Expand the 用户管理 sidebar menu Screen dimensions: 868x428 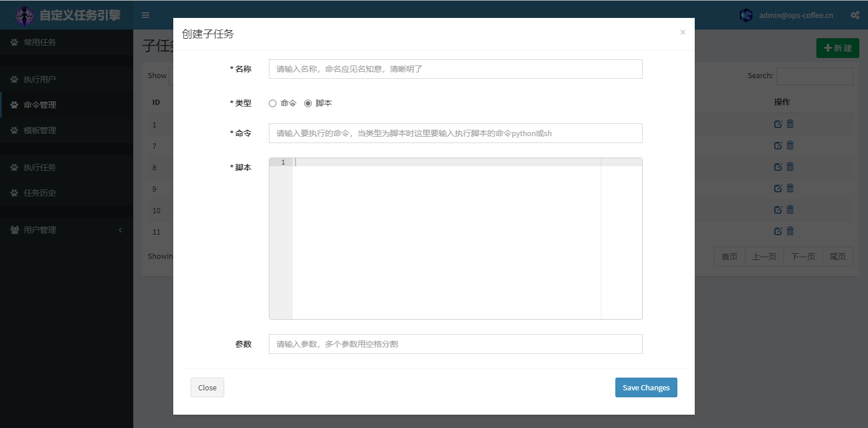coord(67,230)
